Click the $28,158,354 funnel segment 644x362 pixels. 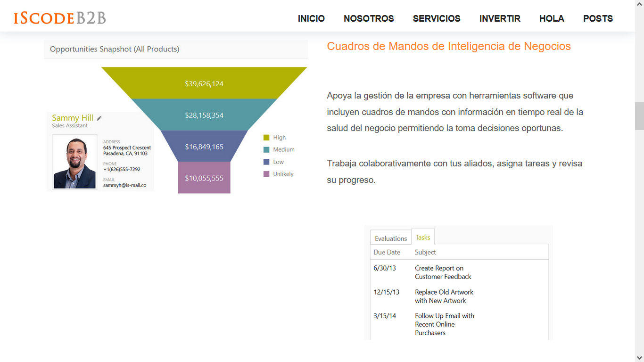click(204, 115)
